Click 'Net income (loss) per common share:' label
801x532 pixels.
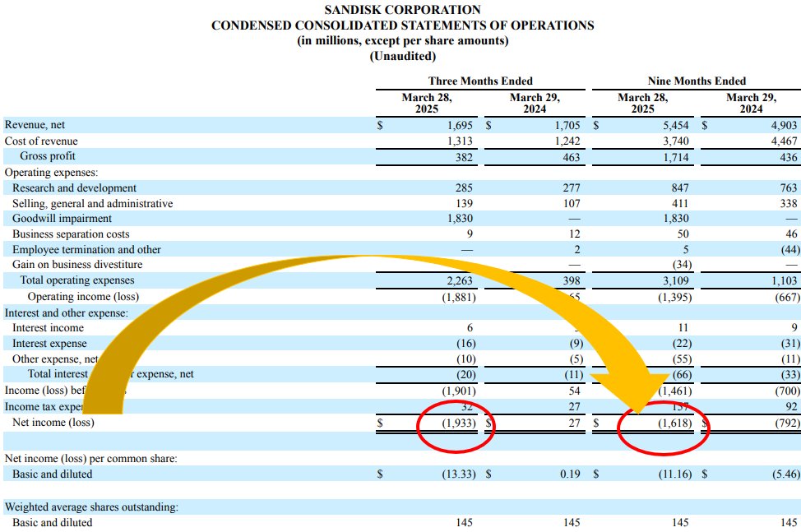(91, 459)
